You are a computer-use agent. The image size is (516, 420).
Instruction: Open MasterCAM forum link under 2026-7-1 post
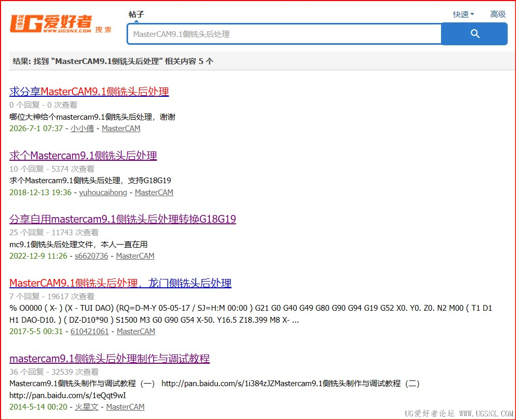coord(121,128)
